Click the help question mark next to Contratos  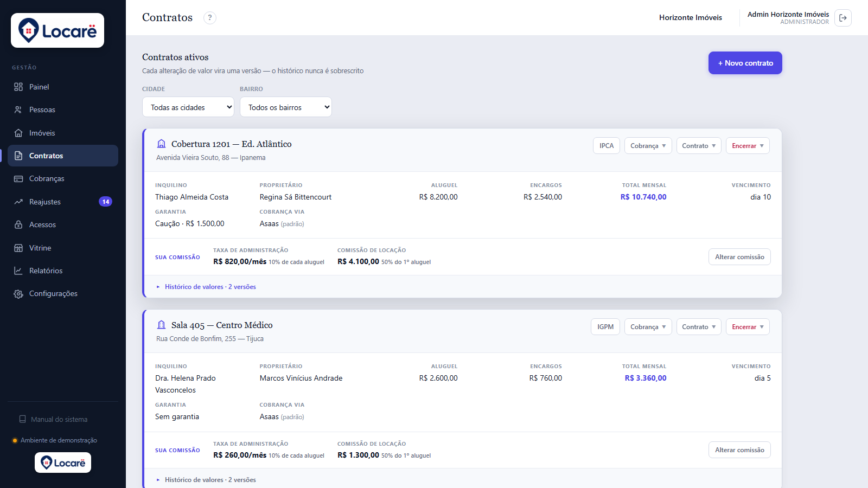[x=210, y=17]
